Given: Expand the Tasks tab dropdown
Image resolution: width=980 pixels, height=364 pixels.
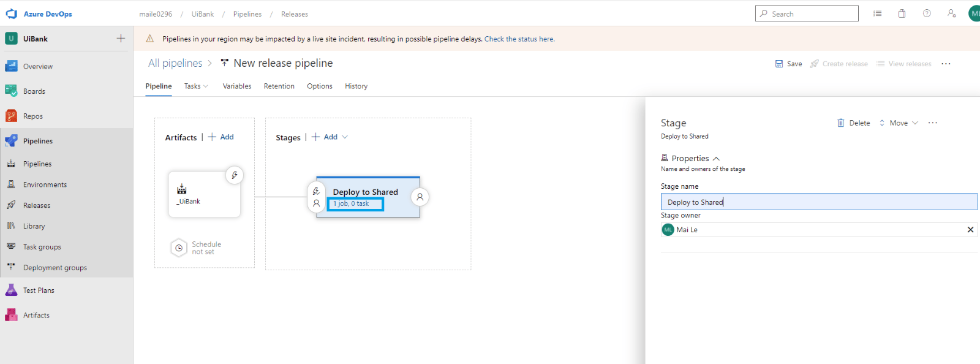Looking at the screenshot, I should click(x=206, y=86).
